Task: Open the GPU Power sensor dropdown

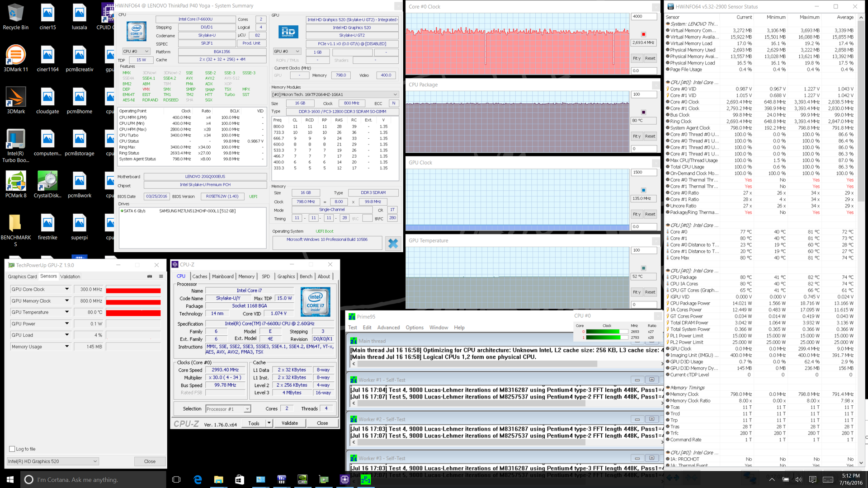Action: [67, 324]
